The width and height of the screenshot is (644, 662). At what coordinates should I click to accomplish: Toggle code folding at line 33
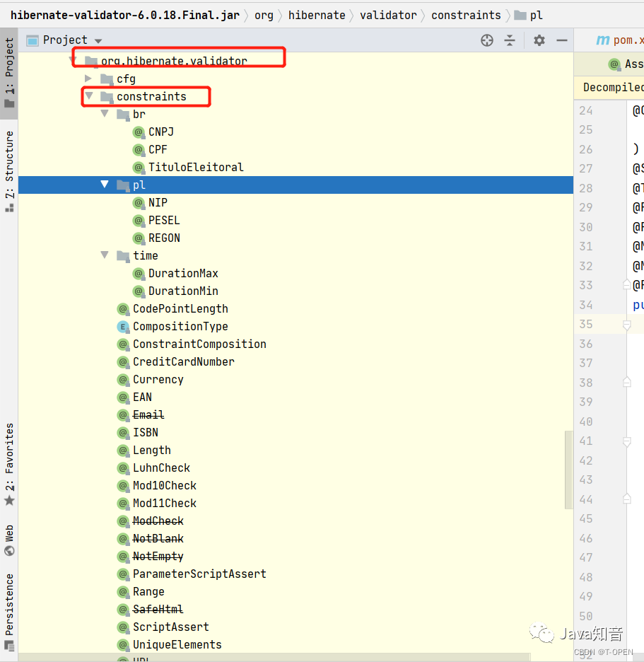click(627, 285)
